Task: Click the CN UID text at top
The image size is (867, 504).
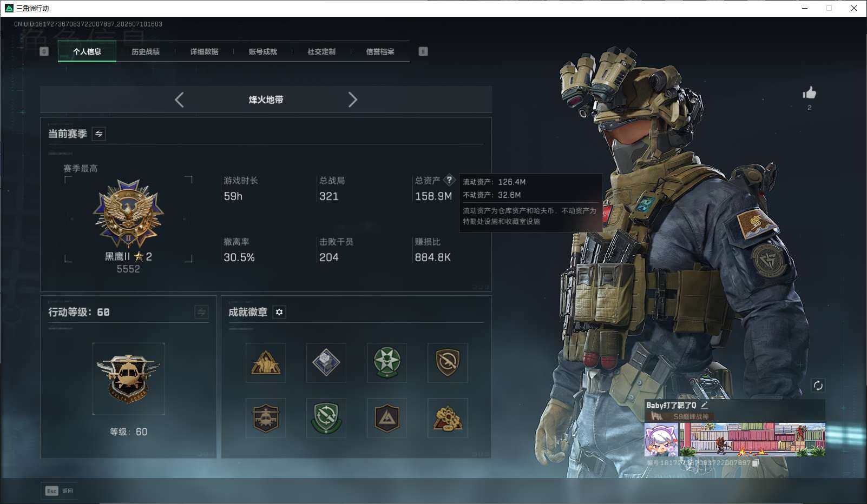Action: [x=88, y=24]
